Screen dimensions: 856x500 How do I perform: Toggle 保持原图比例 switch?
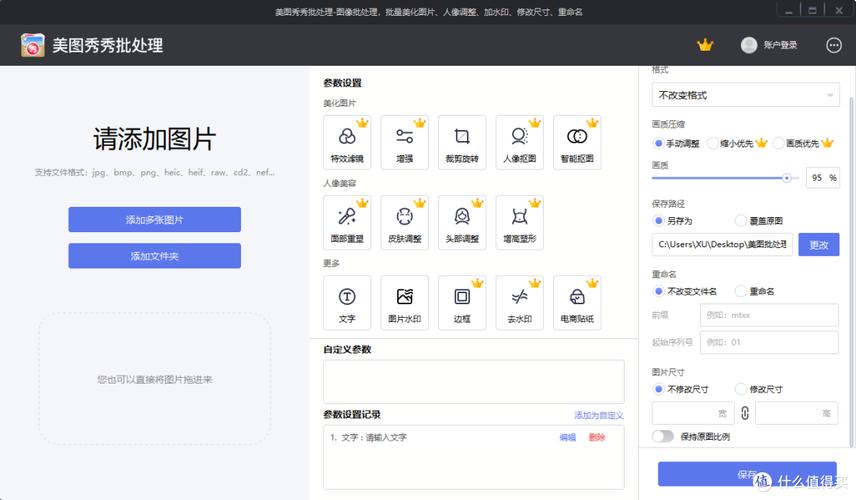coord(663,436)
